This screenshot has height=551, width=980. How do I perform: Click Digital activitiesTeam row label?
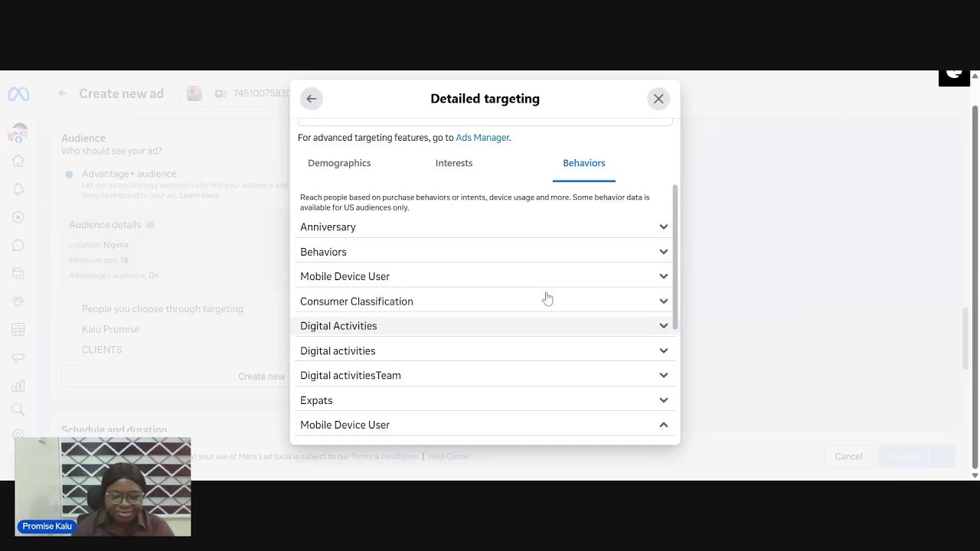[x=351, y=376]
